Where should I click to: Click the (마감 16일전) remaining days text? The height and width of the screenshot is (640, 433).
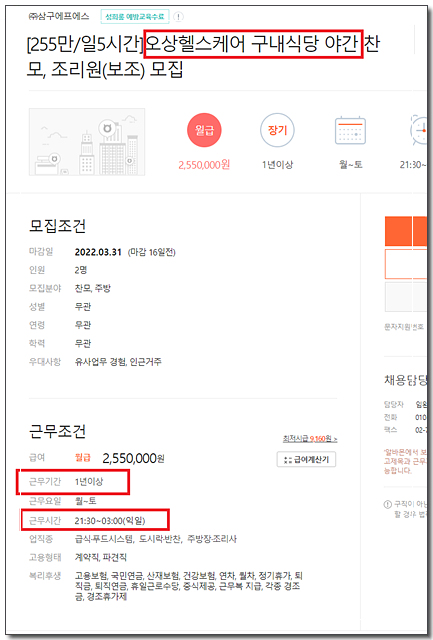pyautogui.click(x=151, y=253)
